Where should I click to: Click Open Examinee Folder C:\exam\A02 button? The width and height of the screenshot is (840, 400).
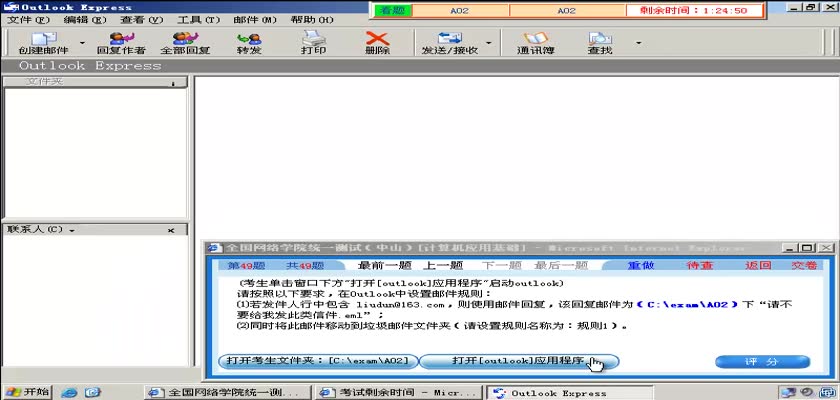[318, 361]
